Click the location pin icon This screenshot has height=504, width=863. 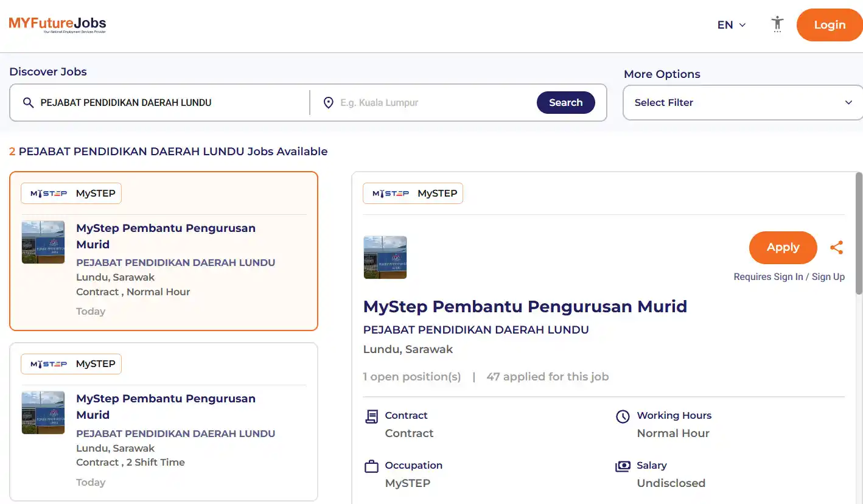coord(328,103)
